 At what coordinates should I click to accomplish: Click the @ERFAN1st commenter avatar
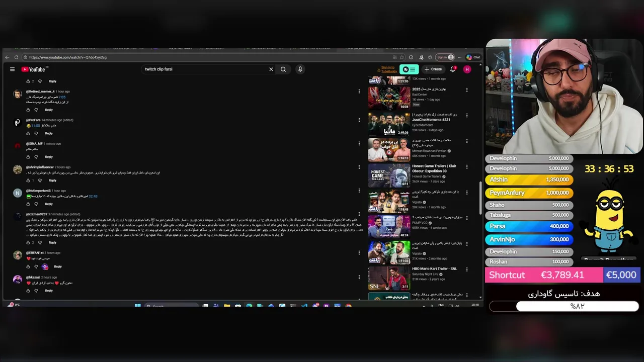click(x=18, y=255)
